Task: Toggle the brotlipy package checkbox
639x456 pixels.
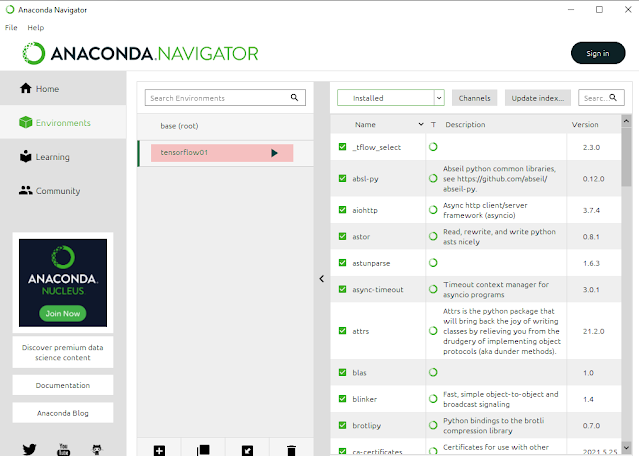Action: pos(342,425)
